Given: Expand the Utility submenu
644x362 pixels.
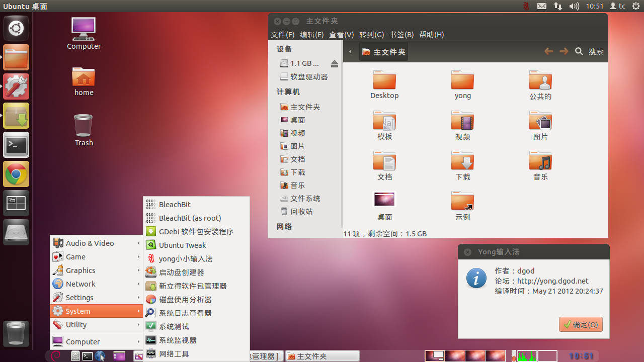Looking at the screenshot, I should (x=97, y=324).
